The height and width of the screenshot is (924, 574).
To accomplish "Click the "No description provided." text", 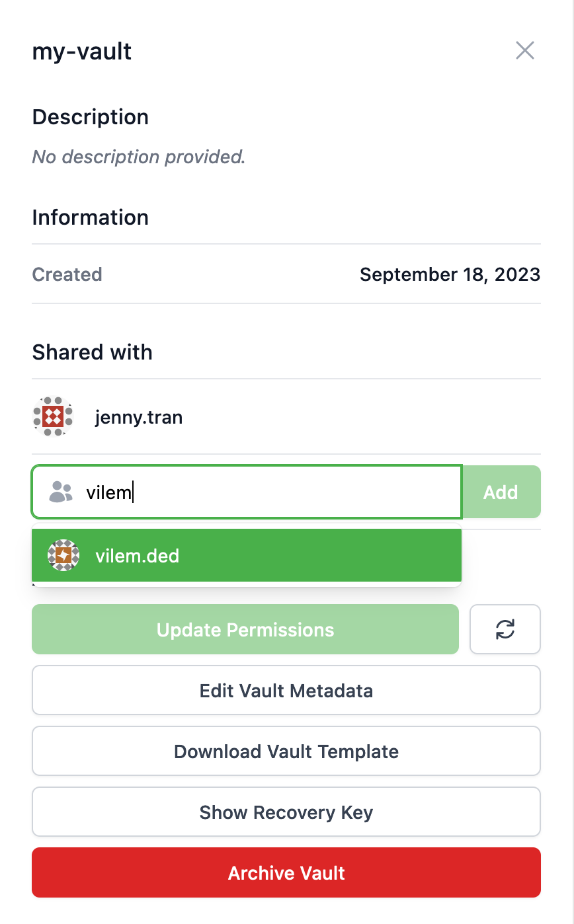I will [x=139, y=157].
